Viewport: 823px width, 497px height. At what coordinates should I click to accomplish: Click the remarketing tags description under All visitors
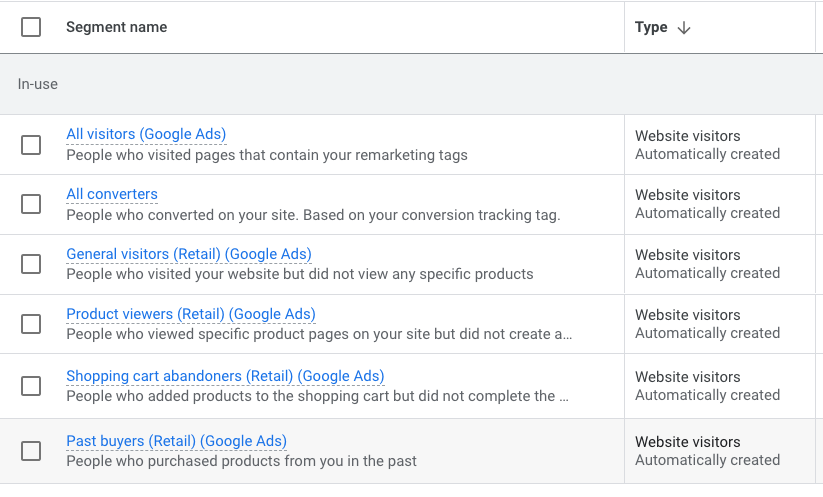coord(267,155)
